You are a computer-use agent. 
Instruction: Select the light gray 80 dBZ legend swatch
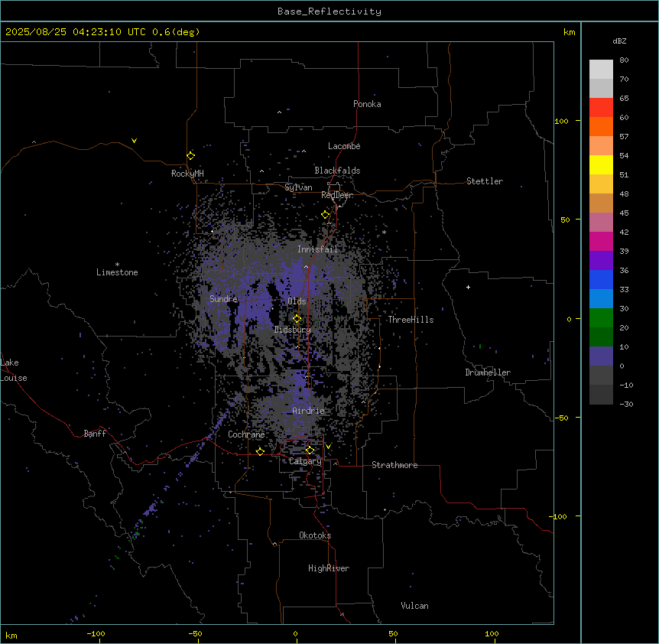click(601, 70)
